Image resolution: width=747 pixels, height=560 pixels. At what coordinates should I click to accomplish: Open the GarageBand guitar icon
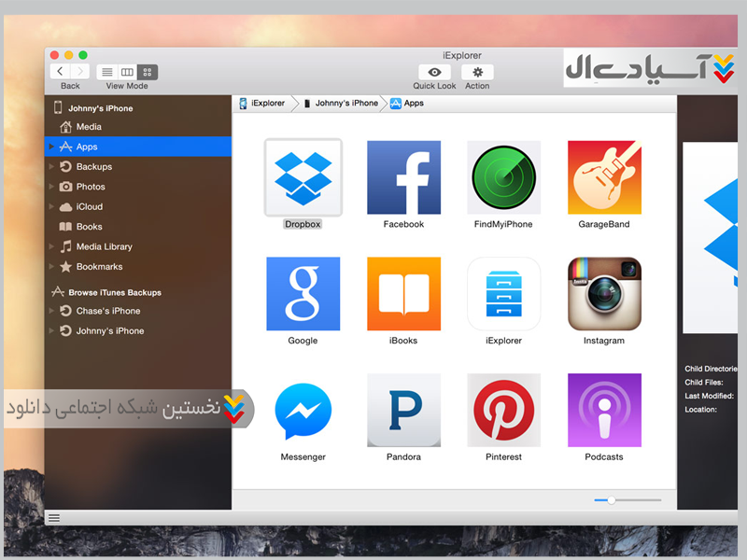pos(604,177)
